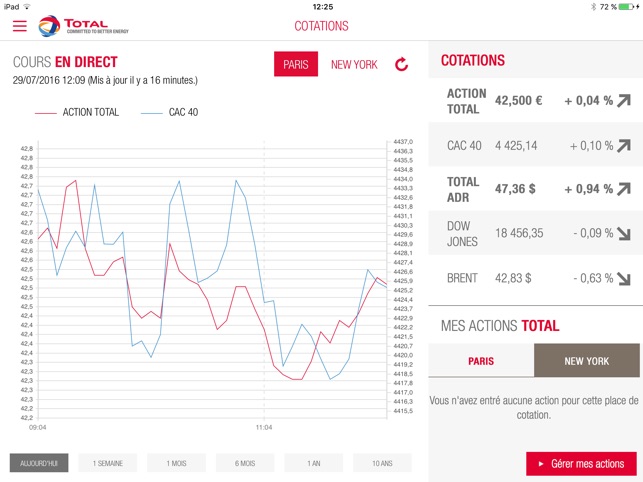Tap the Bluetooth icon in status bar
The height and width of the screenshot is (482, 643).
(593, 7)
